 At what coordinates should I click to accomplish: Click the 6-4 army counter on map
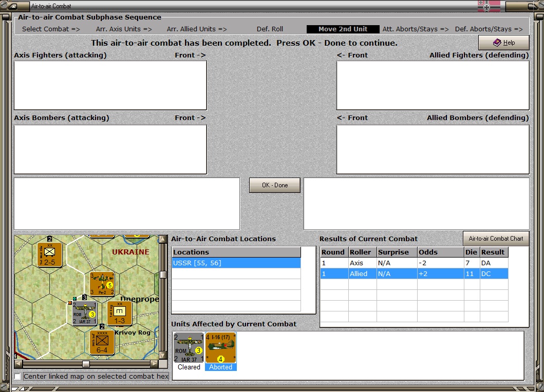tap(102, 342)
